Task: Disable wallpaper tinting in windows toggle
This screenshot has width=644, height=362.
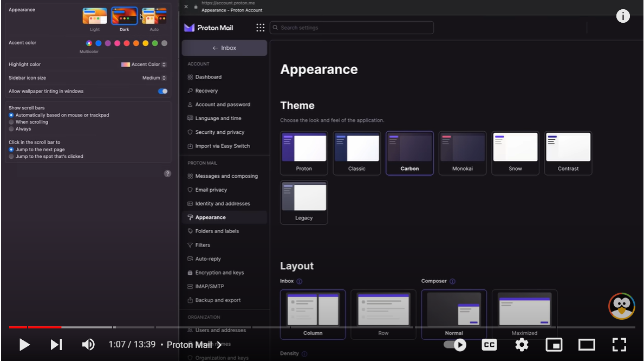Action: (162, 91)
